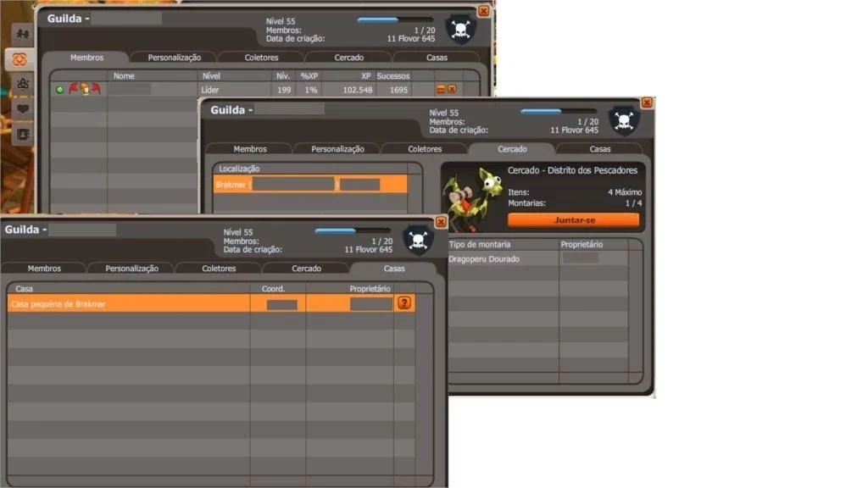Open Personalização tab in the Casas window

(x=131, y=269)
